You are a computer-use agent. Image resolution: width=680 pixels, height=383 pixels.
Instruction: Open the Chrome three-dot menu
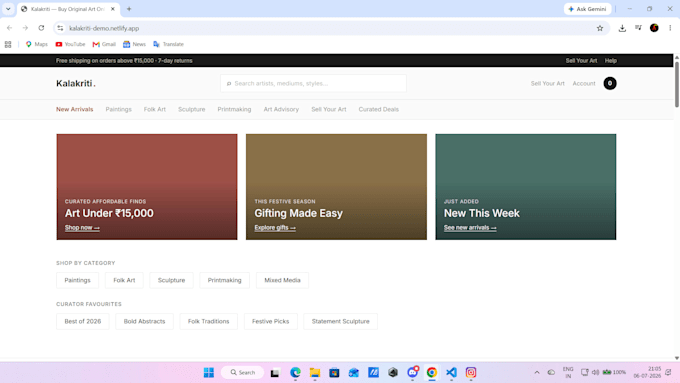tap(670, 28)
